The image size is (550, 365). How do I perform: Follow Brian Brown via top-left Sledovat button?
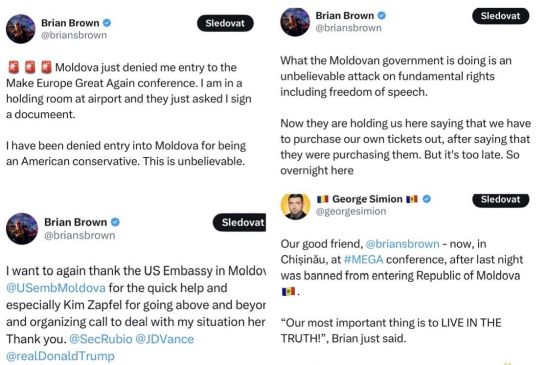tap(225, 23)
